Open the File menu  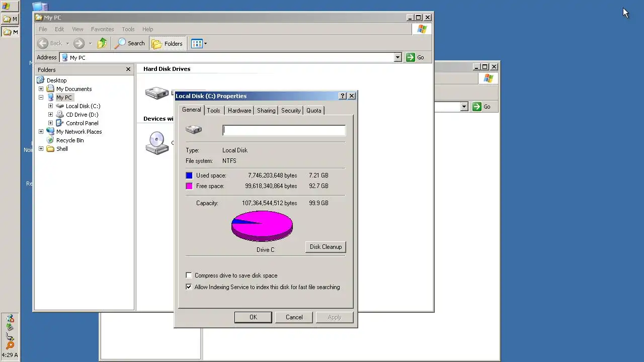click(x=43, y=29)
